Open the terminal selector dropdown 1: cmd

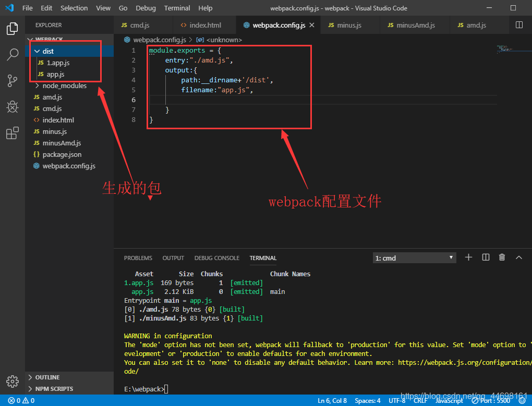(x=414, y=258)
